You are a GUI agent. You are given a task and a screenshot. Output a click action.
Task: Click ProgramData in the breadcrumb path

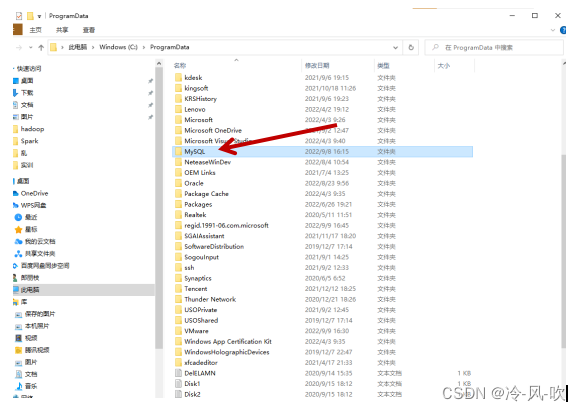[x=169, y=47]
